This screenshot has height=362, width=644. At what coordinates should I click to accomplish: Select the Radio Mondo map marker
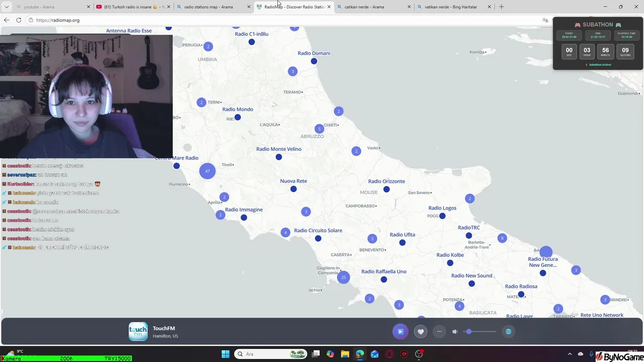coord(237,117)
